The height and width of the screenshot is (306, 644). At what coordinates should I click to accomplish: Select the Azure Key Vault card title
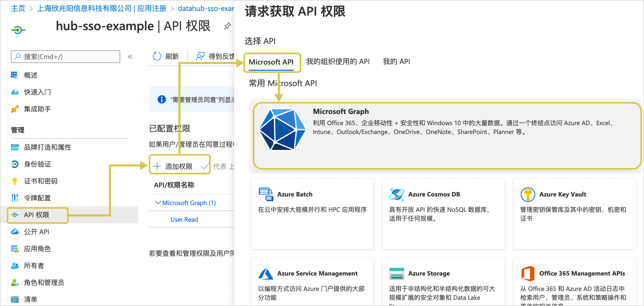(x=563, y=194)
